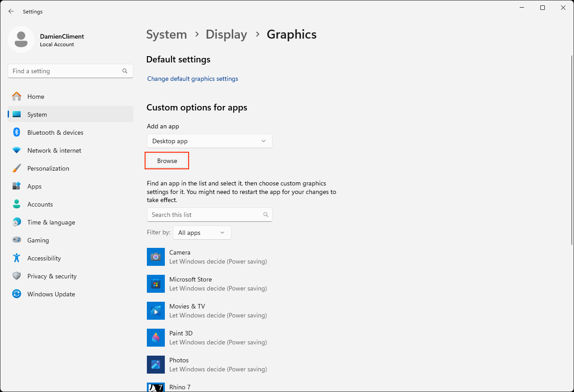
Task: Click the Privacy & security shield icon
Action: click(17, 276)
